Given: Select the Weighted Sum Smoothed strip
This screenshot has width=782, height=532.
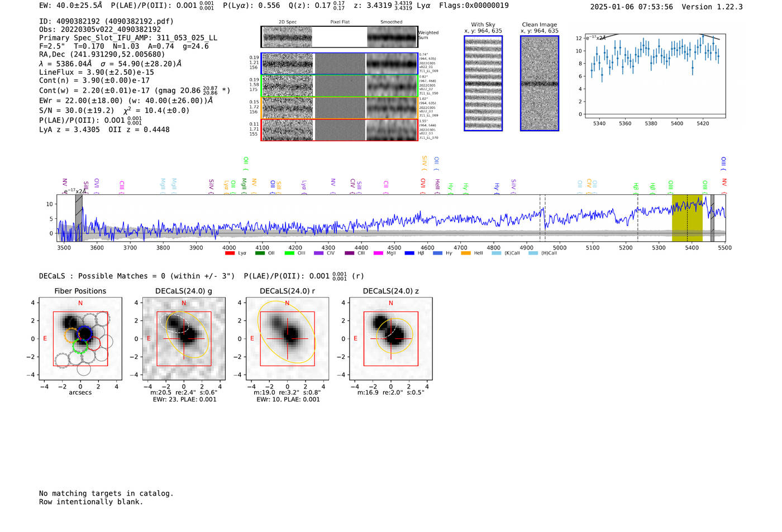Looking at the screenshot, I should pos(392,37).
